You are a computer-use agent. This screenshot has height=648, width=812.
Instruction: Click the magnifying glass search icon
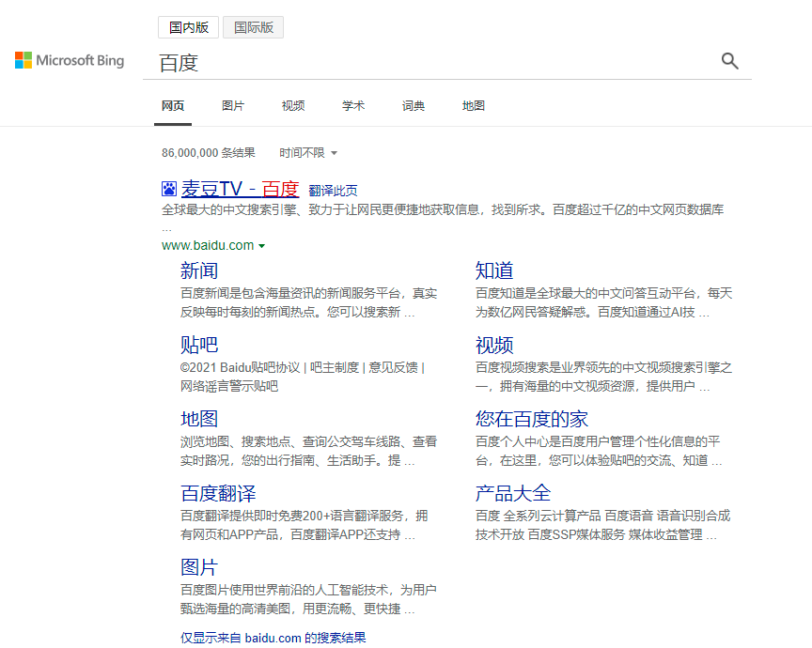tap(729, 61)
